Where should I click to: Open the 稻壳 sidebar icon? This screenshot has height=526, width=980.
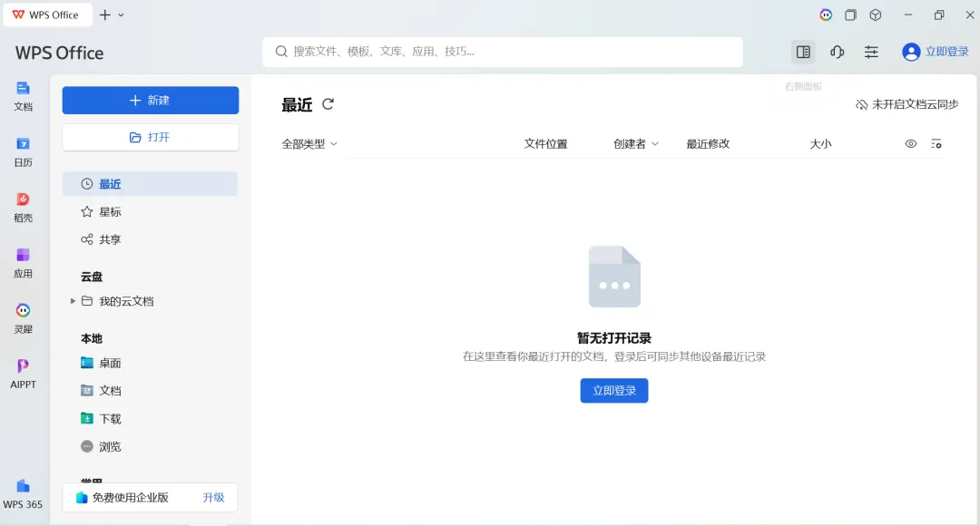click(23, 208)
